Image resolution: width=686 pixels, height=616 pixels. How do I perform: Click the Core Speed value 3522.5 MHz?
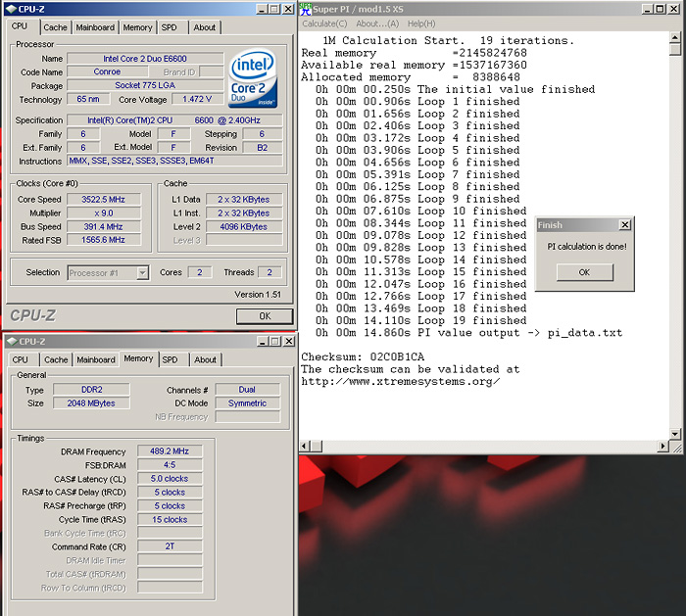coord(103,200)
